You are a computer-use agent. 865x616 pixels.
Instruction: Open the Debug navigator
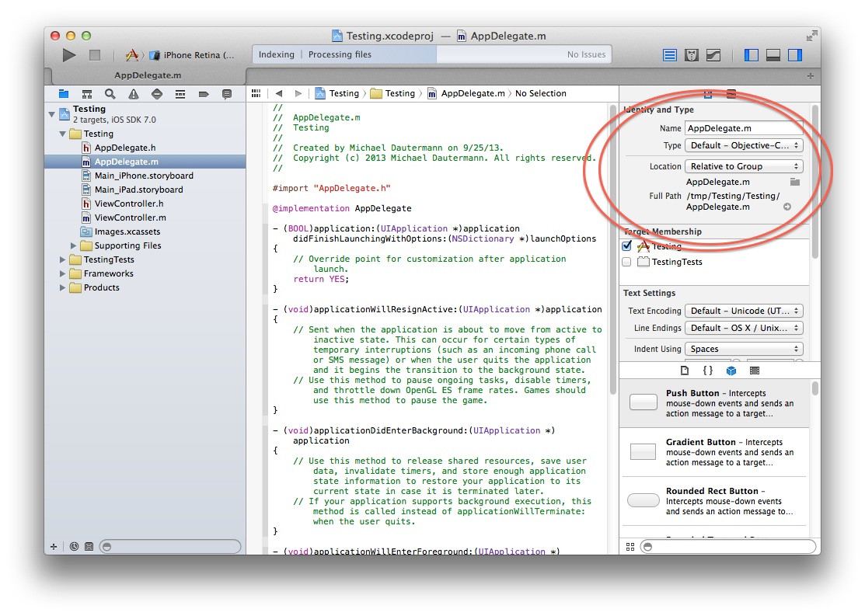pyautogui.click(x=180, y=94)
